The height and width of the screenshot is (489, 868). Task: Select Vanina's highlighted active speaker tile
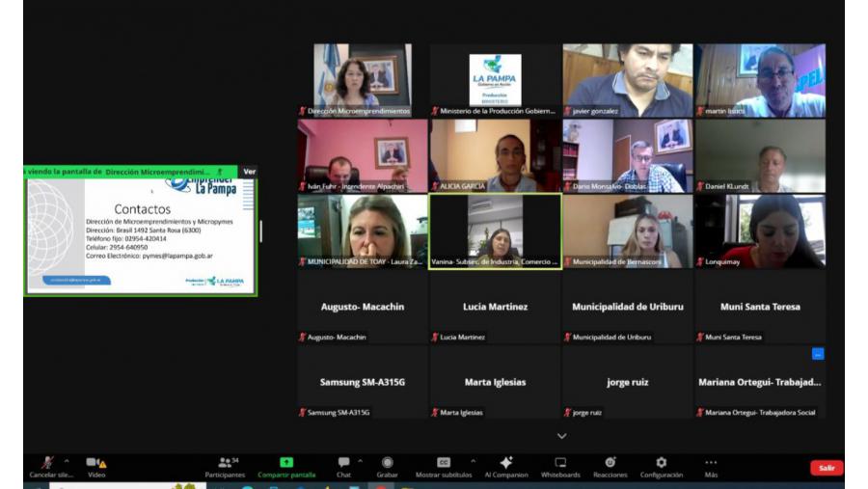[495, 231]
